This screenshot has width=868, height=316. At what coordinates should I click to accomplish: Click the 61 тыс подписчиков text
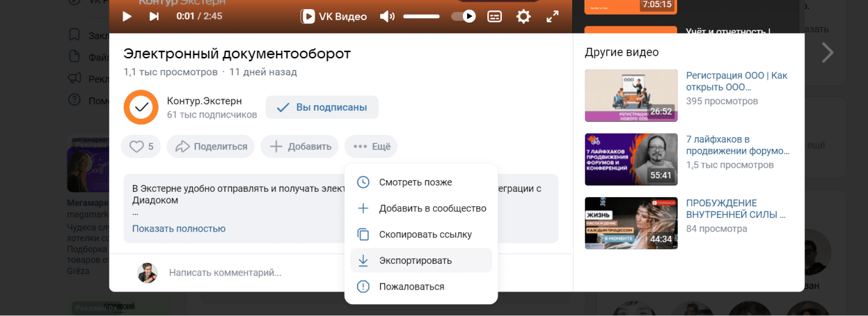(212, 115)
